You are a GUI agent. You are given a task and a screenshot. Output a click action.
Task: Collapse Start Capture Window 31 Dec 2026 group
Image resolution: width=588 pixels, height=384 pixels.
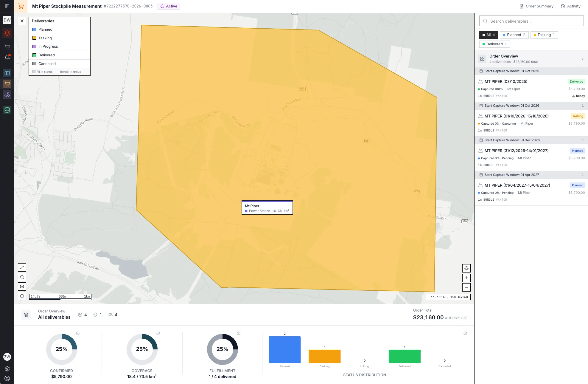click(531, 140)
